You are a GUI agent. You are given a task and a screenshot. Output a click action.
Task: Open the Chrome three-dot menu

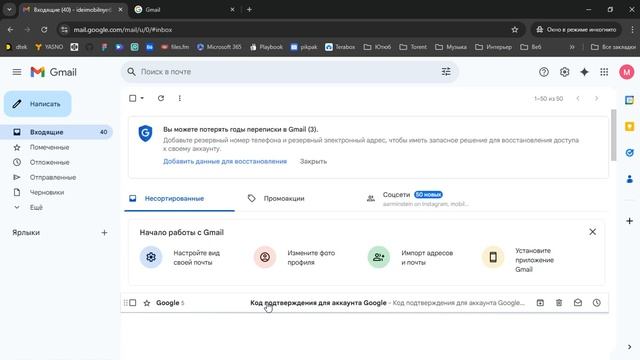tap(632, 29)
